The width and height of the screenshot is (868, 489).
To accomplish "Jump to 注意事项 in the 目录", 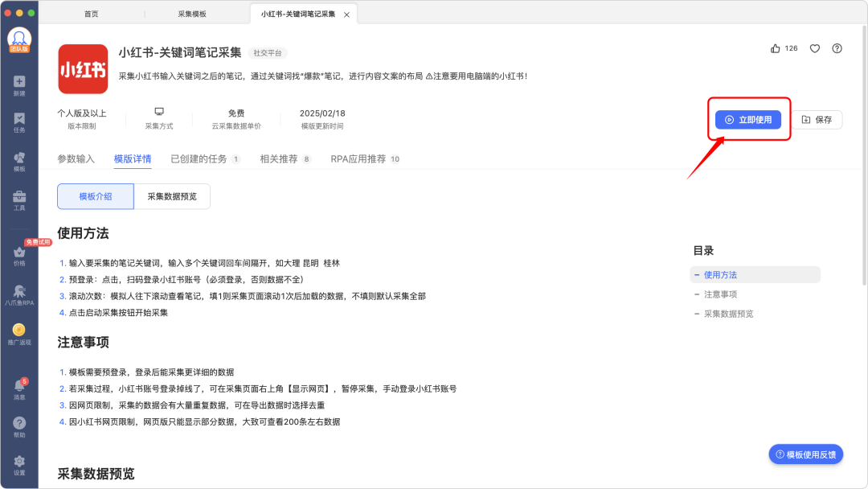I will coord(720,294).
